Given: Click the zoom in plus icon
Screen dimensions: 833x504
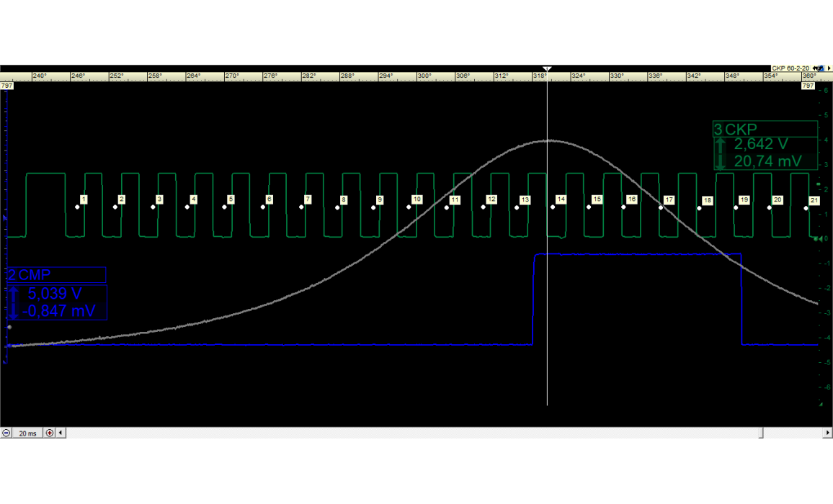Looking at the screenshot, I should 50,433.
